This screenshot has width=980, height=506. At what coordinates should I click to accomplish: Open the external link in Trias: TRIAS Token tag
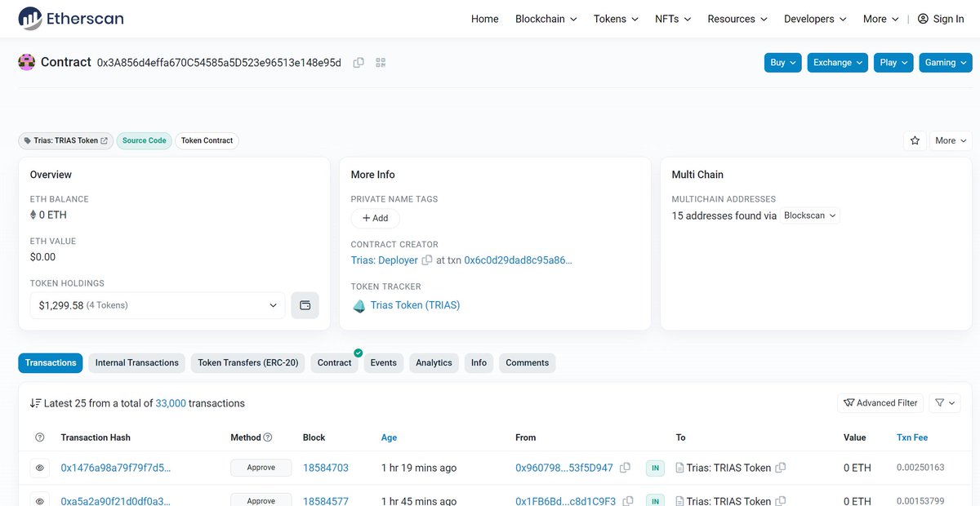(x=105, y=140)
